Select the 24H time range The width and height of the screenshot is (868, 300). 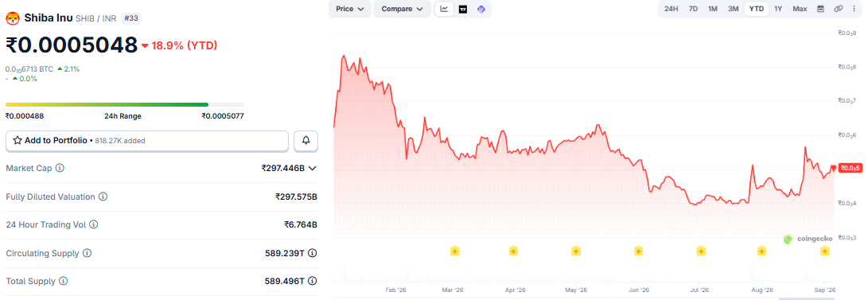click(x=671, y=9)
